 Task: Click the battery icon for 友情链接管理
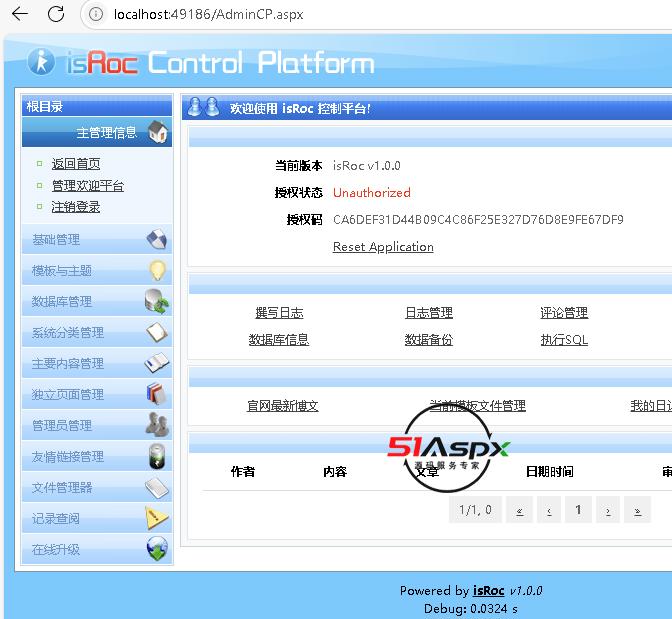(x=157, y=456)
